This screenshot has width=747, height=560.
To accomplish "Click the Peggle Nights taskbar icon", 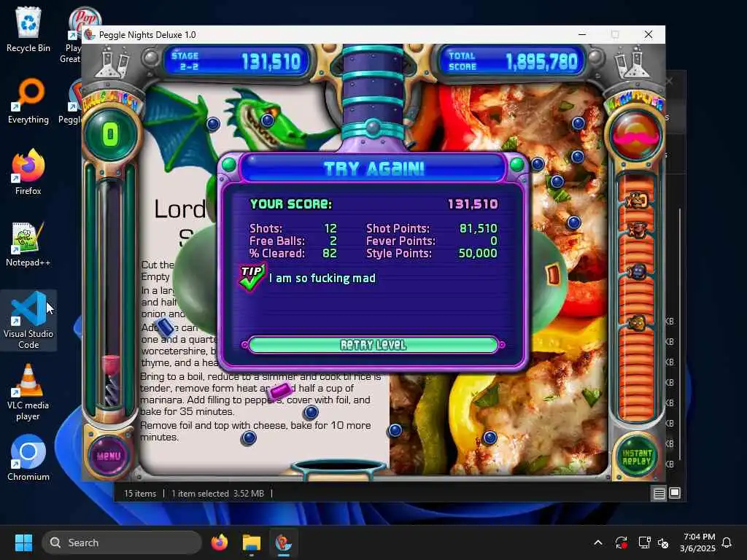I will (283, 542).
